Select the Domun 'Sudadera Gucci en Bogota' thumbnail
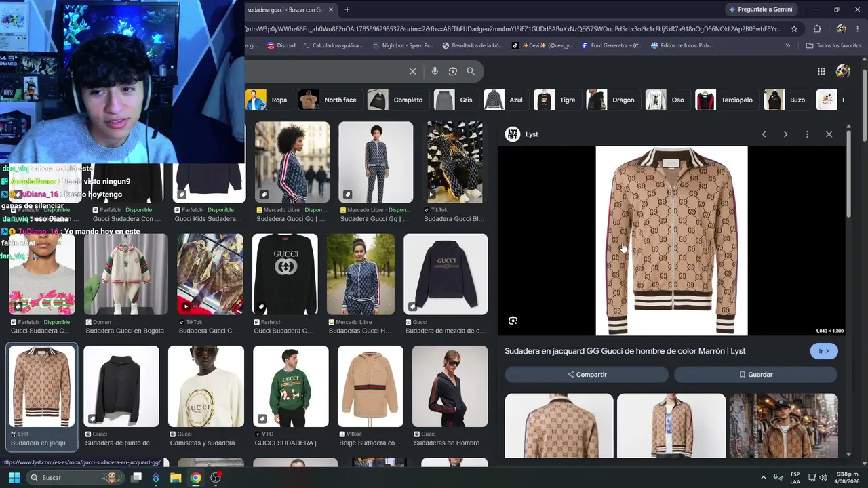The height and width of the screenshot is (488, 868). coord(125,274)
